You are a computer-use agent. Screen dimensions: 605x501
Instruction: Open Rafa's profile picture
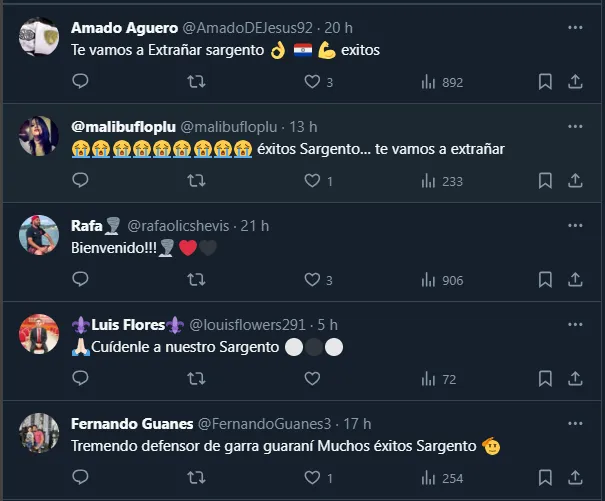39,234
